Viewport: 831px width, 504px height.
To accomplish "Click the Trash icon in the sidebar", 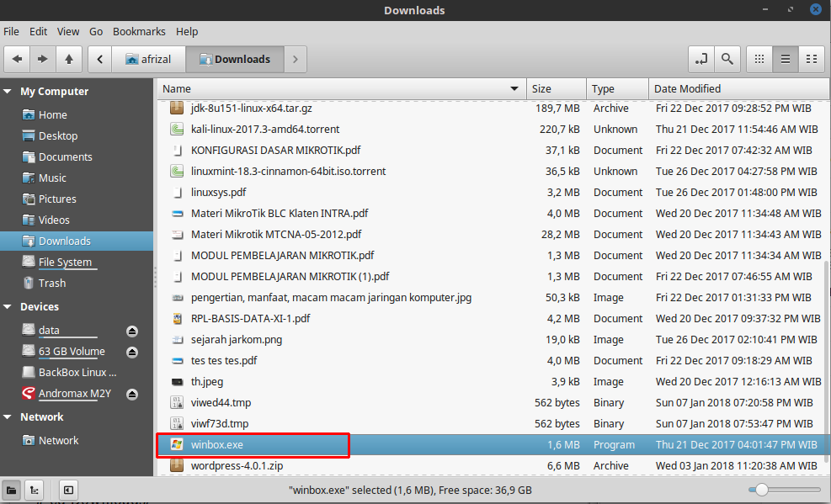I will coord(29,284).
